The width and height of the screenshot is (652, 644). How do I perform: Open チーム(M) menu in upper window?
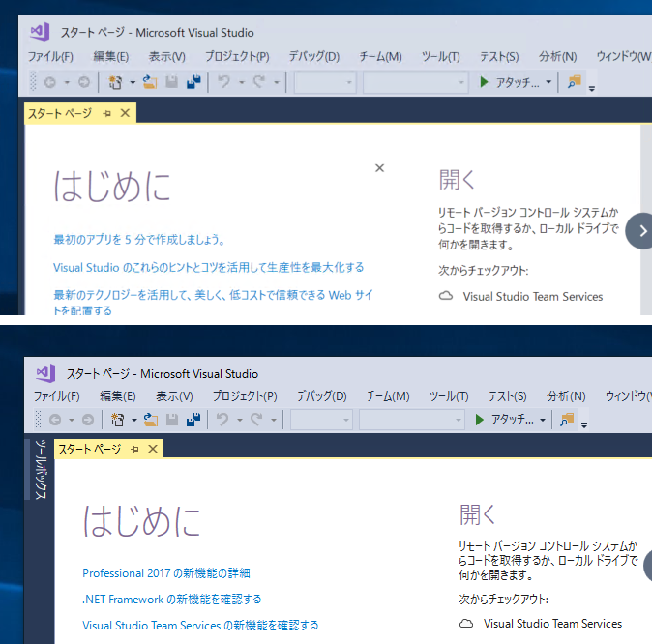(380, 56)
